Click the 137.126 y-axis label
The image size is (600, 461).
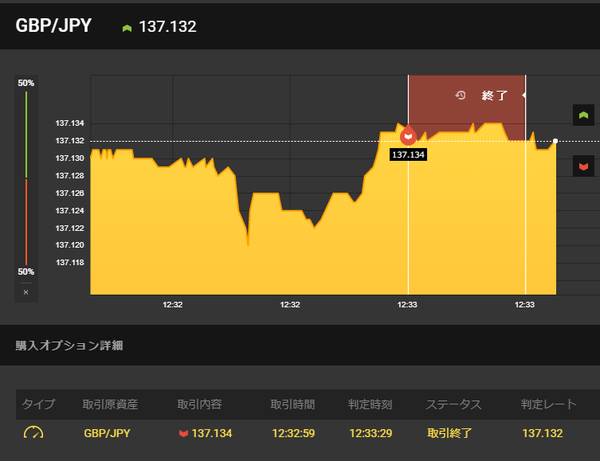[70, 193]
